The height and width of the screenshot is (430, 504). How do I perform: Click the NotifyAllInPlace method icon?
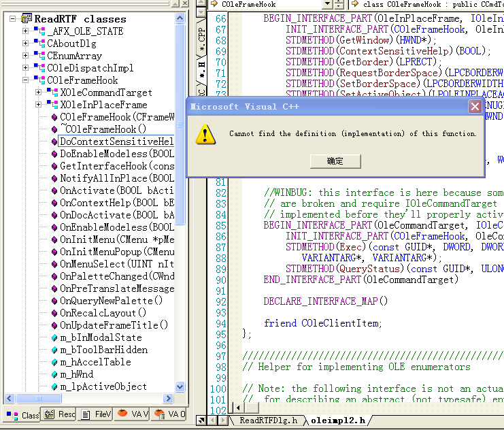[x=54, y=178]
